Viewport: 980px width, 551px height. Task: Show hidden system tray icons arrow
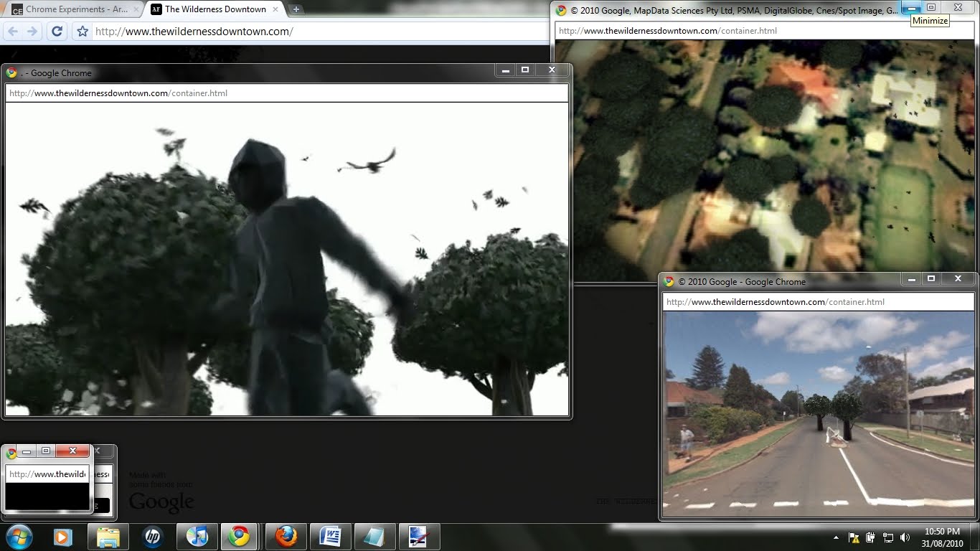[836, 537]
